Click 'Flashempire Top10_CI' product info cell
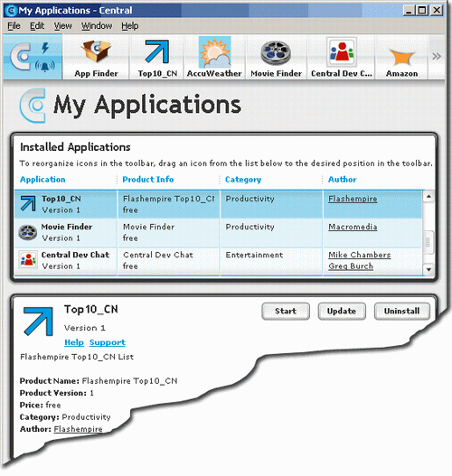This screenshot has width=452, height=476. (169, 204)
